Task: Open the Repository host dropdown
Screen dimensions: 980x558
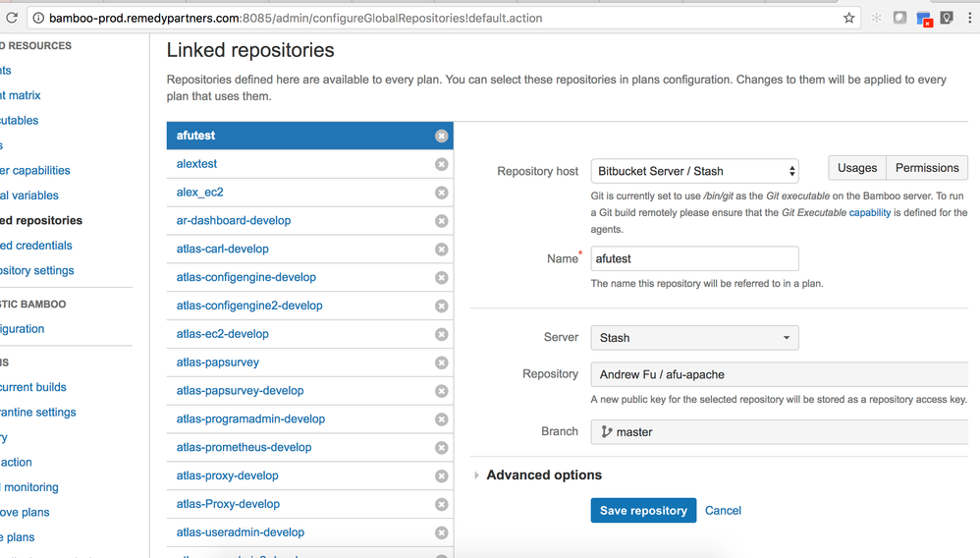Action: (x=694, y=171)
